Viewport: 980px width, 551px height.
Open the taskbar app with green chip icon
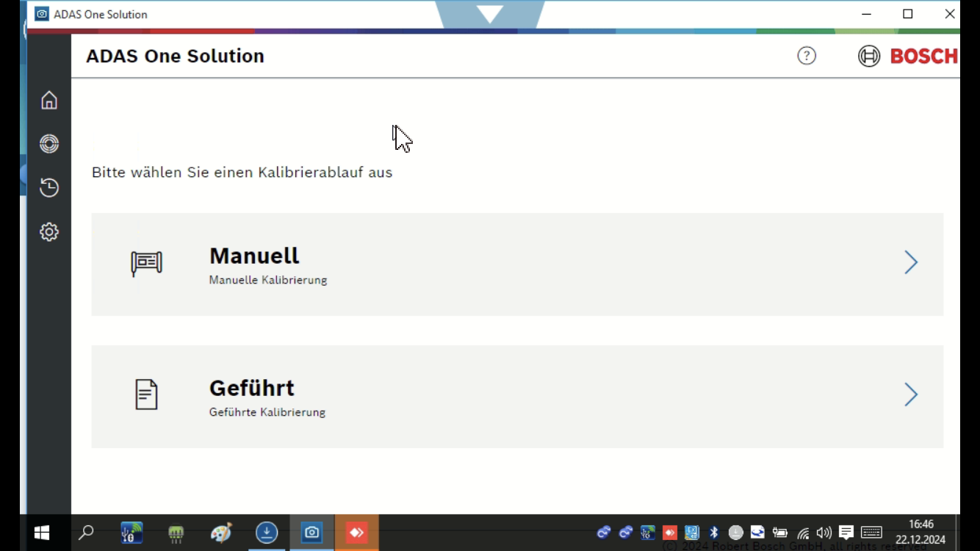(x=176, y=533)
